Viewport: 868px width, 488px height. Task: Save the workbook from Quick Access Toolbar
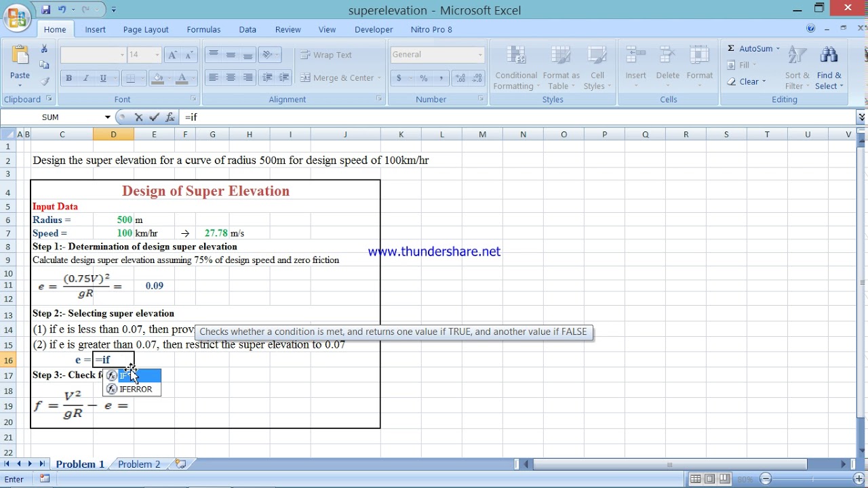tap(46, 9)
